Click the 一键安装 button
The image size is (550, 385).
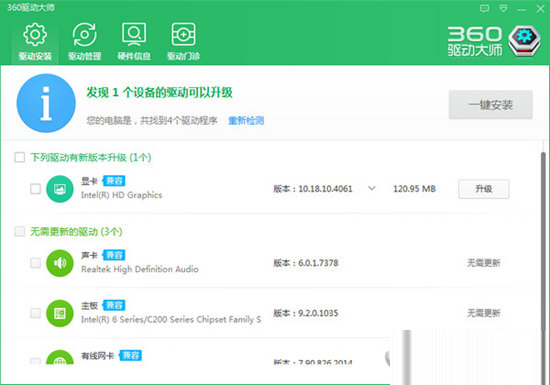[x=491, y=104]
